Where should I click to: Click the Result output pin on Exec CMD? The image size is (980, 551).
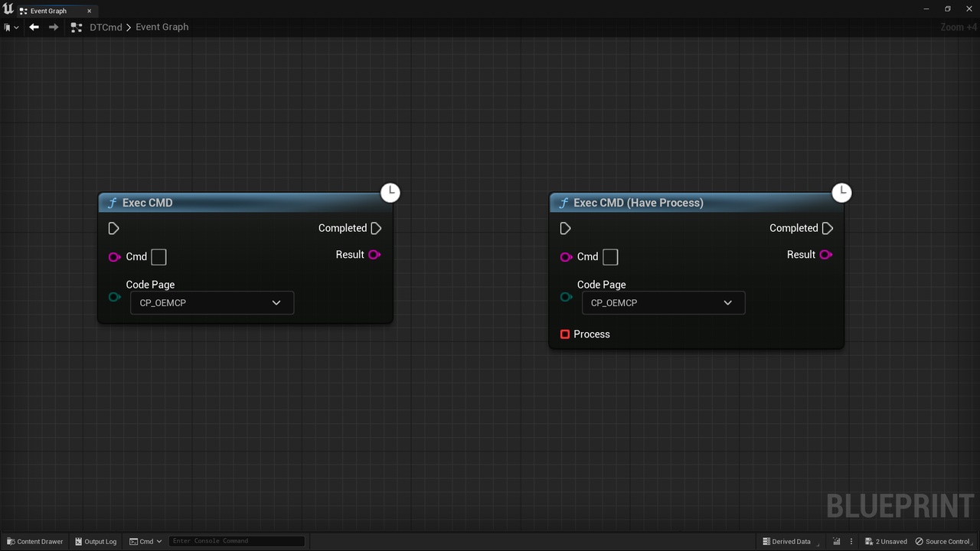pos(374,255)
